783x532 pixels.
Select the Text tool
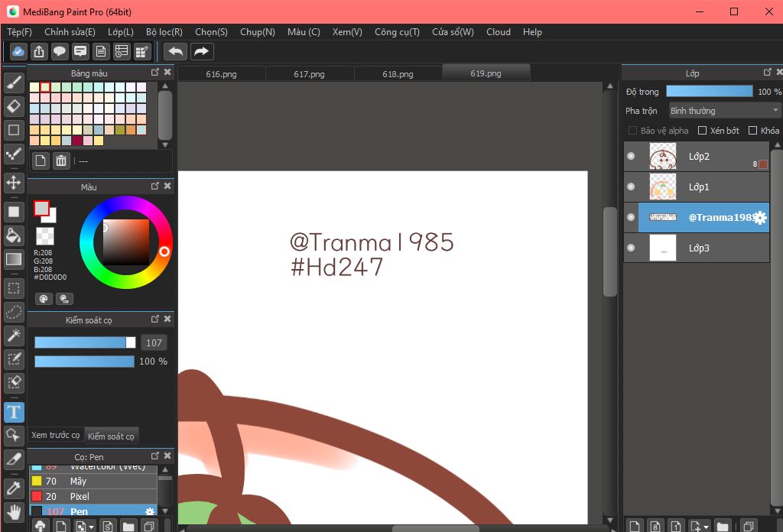(14, 412)
